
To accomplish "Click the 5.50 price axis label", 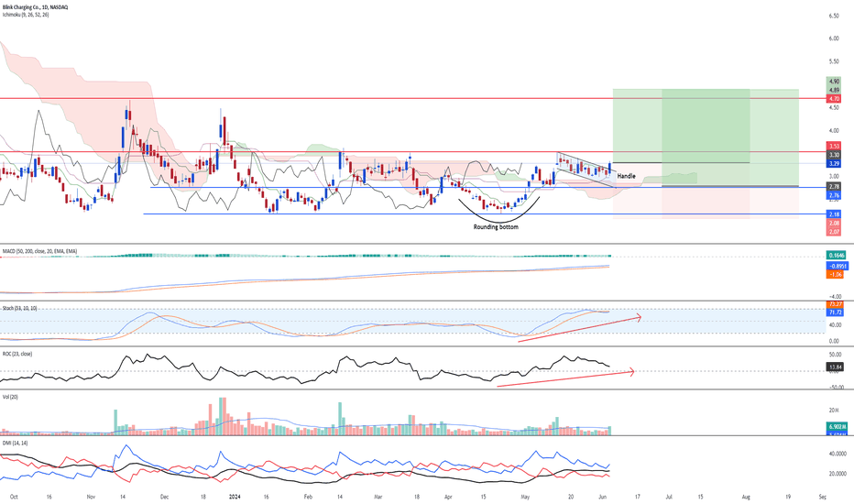I will click(x=834, y=61).
